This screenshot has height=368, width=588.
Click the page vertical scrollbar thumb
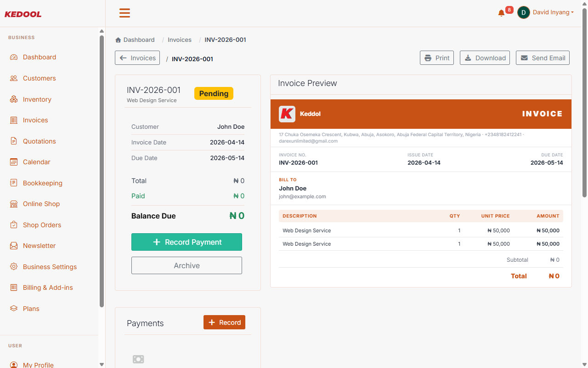(584, 103)
